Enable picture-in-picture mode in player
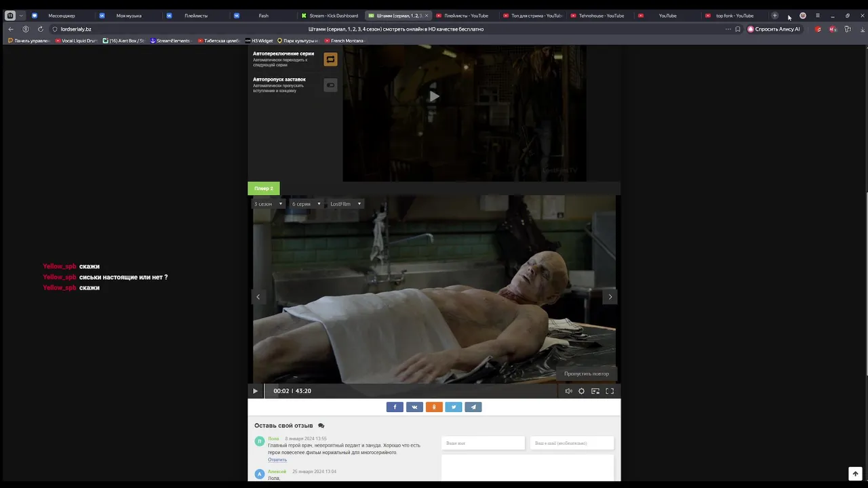 pyautogui.click(x=595, y=391)
